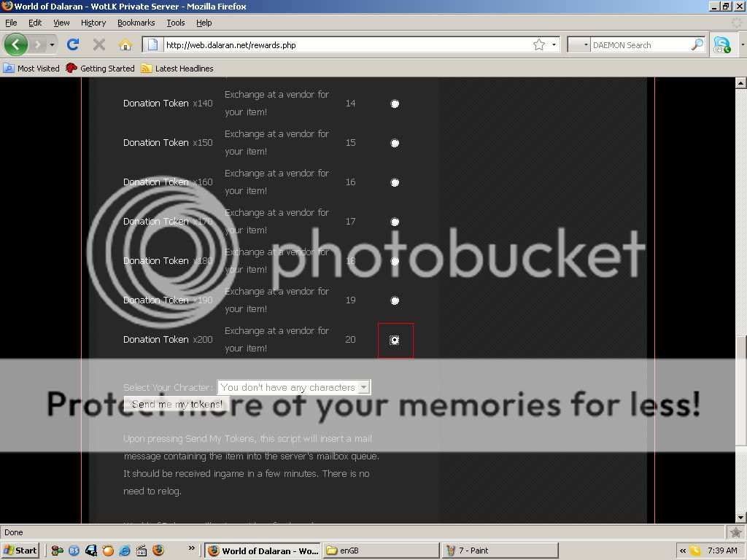This screenshot has width=747, height=560.
Task: Open the Windows Start menu
Action: click(x=20, y=551)
